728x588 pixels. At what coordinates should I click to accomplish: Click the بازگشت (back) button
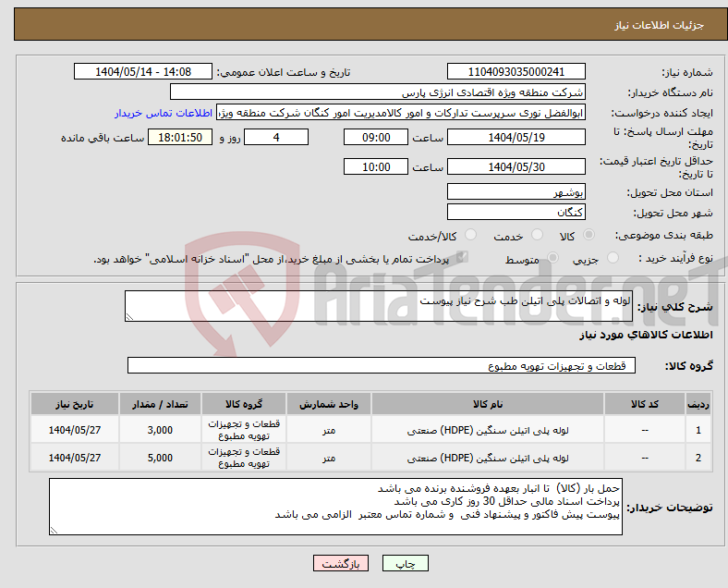pyautogui.click(x=341, y=563)
